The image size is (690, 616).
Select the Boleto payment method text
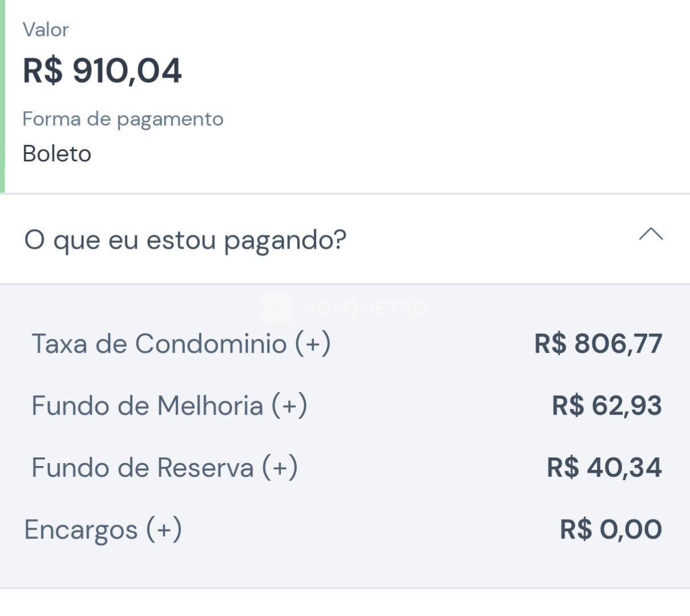pyautogui.click(x=57, y=154)
